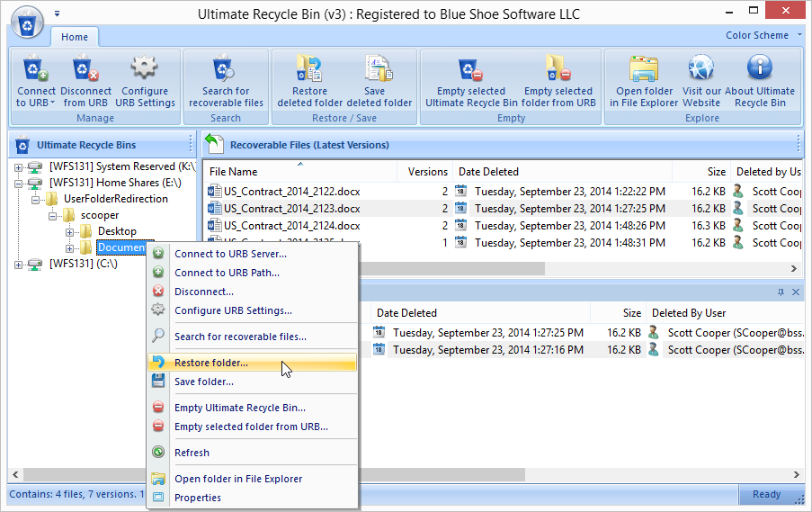The width and height of the screenshot is (812, 512).
Task: Open folder in File Explorer from the ribbon
Action: 644,69
